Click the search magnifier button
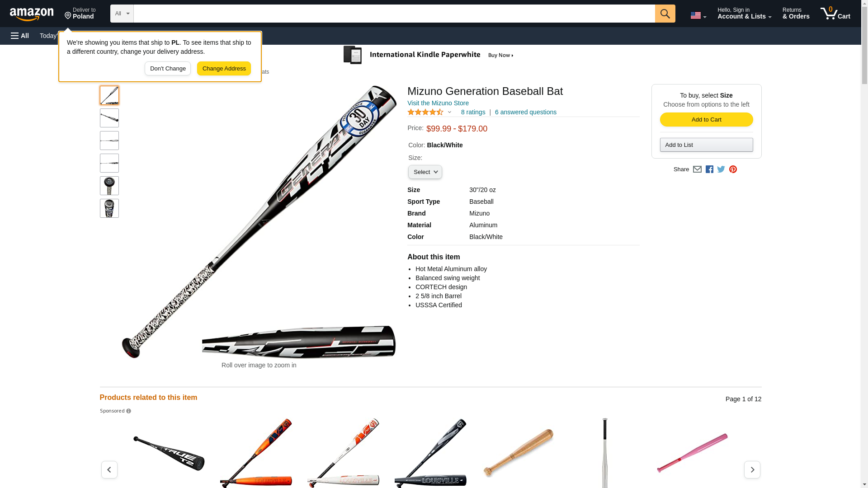 click(665, 14)
